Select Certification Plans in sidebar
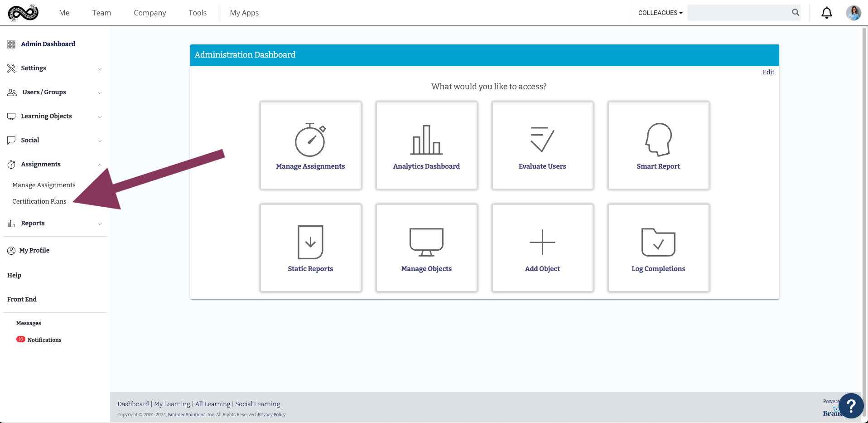 point(39,201)
